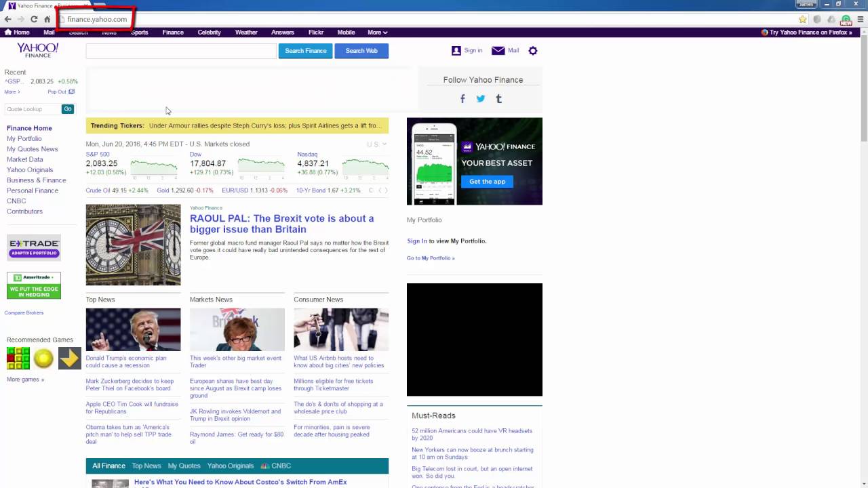The width and height of the screenshot is (868, 488).
Task: Open Answers in the Yahoo navigation bar
Action: (x=283, y=33)
